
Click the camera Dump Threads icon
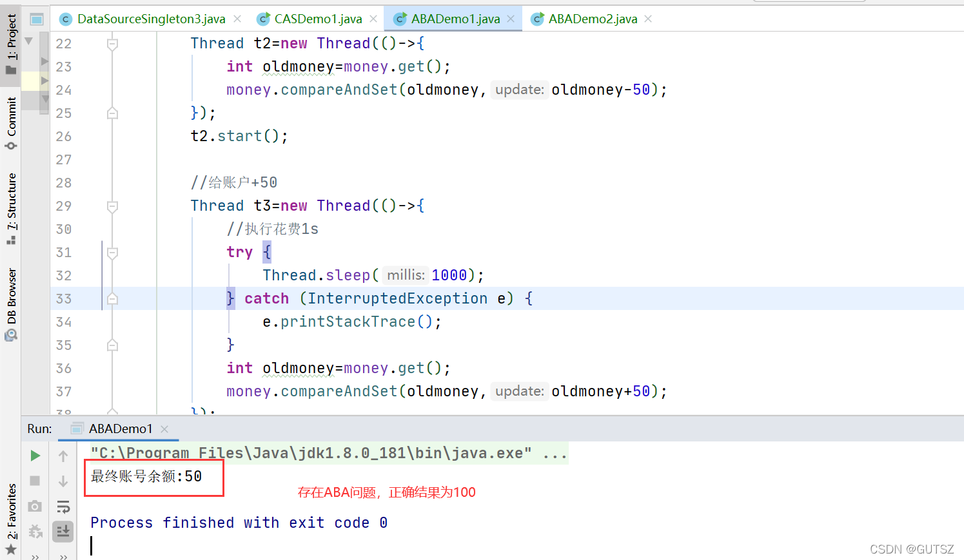pos(35,506)
